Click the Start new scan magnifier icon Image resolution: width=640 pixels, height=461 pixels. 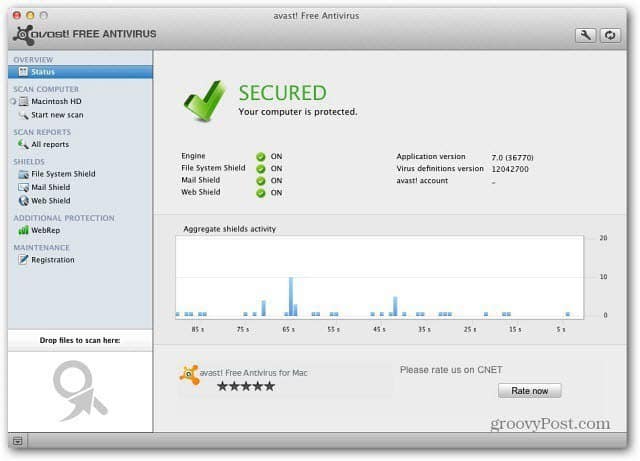[23, 115]
